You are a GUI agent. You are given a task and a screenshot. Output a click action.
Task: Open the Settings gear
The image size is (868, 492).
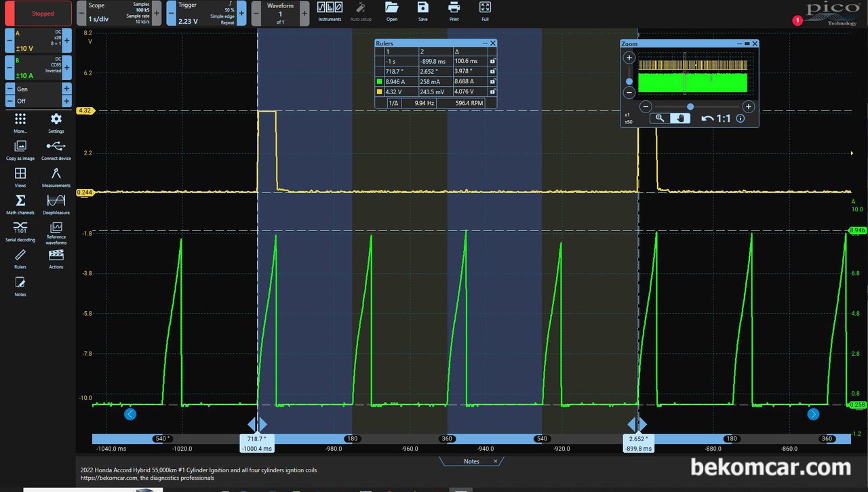(56, 123)
